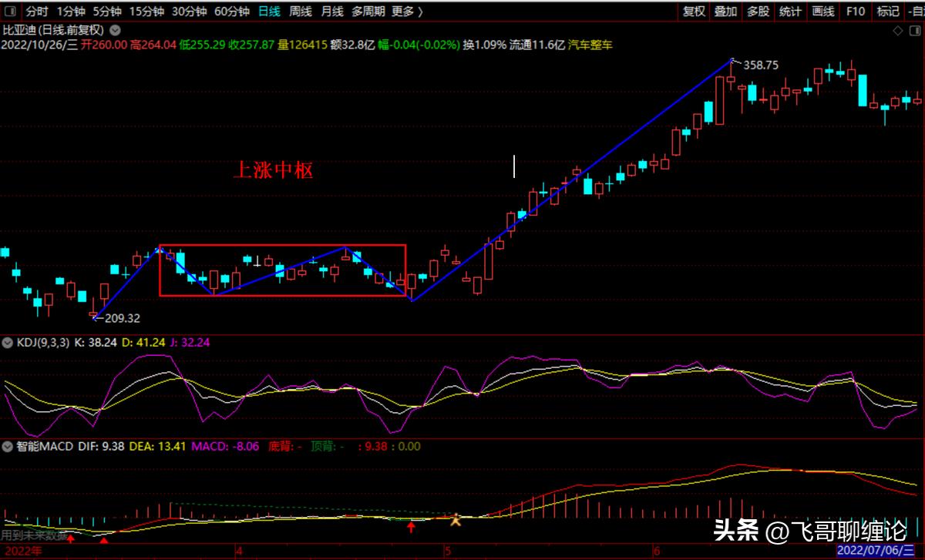Click the 换1.09% turnover rate value

(485, 45)
